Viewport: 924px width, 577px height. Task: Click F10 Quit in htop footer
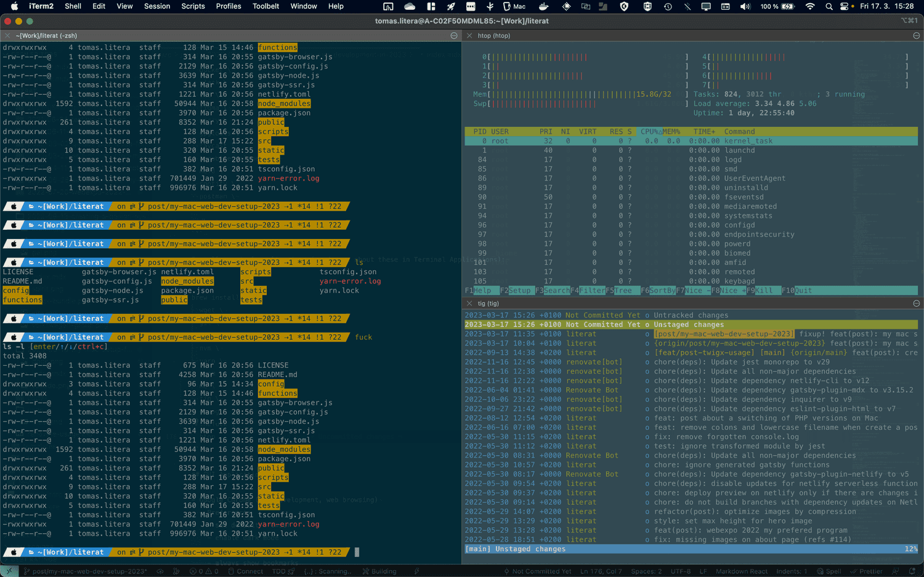pyautogui.click(x=796, y=291)
